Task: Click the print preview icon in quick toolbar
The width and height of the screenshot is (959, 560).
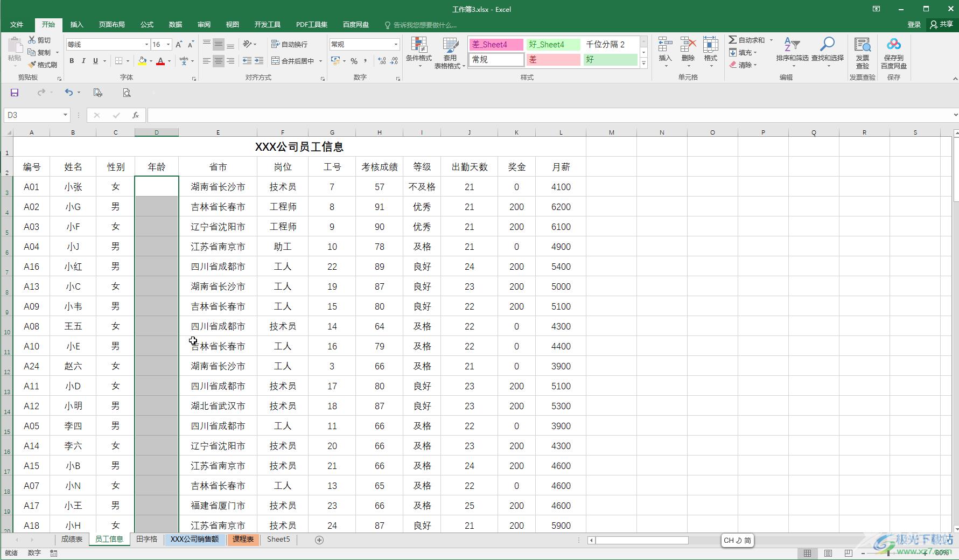Action: (x=127, y=93)
